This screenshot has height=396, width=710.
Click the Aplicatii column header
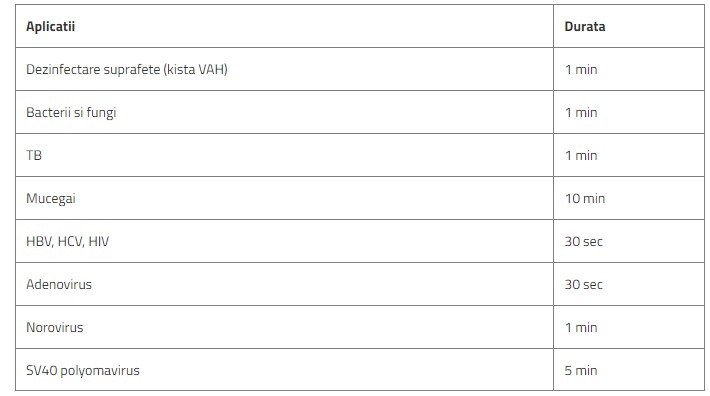[50, 26]
